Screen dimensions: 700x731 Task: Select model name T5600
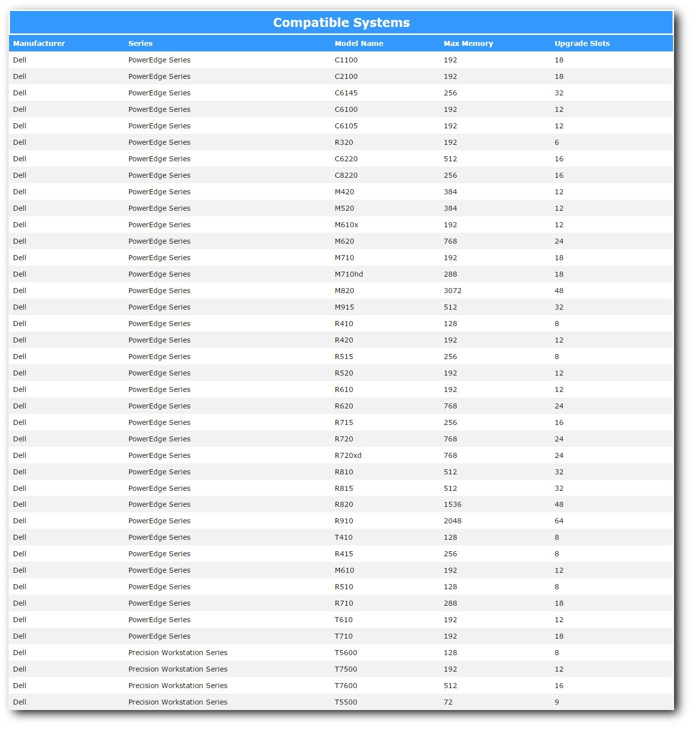346,653
